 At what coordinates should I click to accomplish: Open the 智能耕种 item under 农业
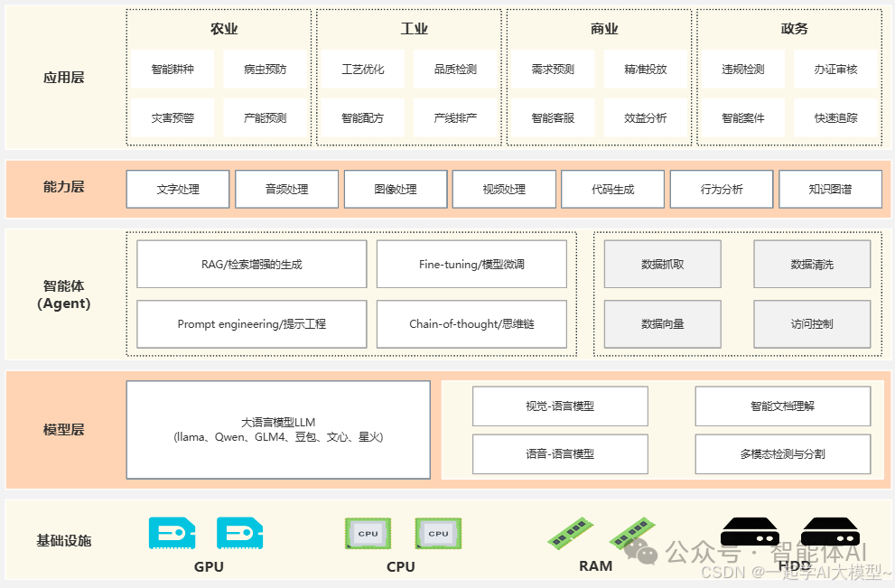(x=171, y=69)
